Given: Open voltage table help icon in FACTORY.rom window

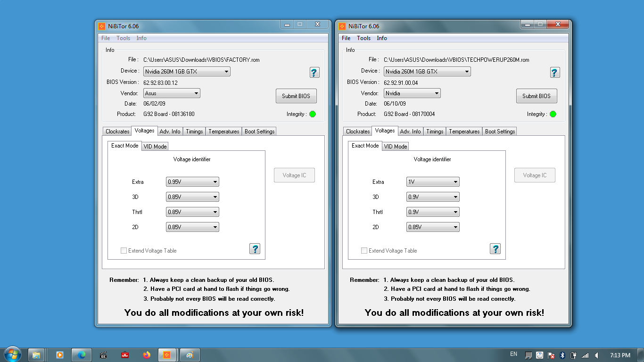Looking at the screenshot, I should [x=255, y=248].
